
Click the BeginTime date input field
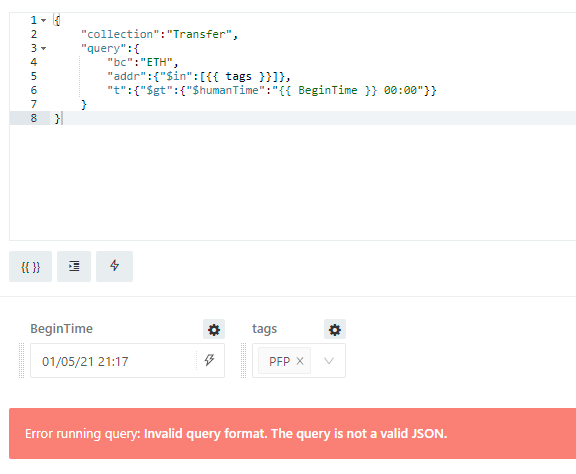click(114, 361)
